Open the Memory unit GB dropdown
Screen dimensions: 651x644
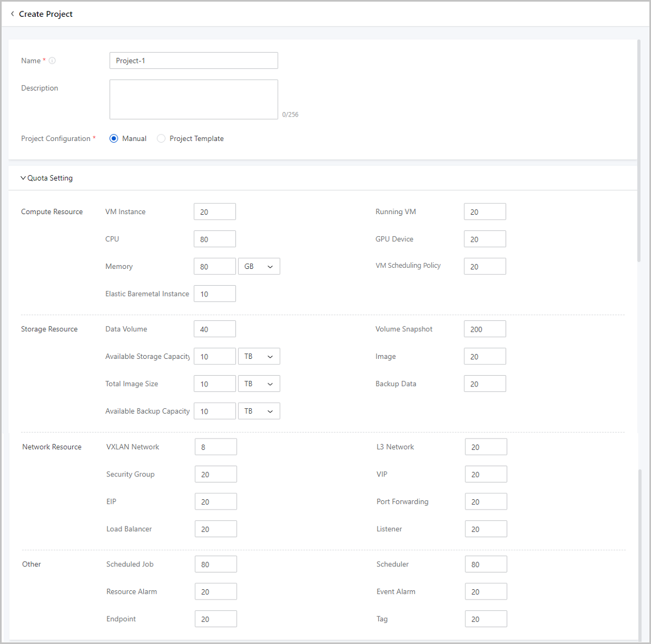(259, 267)
